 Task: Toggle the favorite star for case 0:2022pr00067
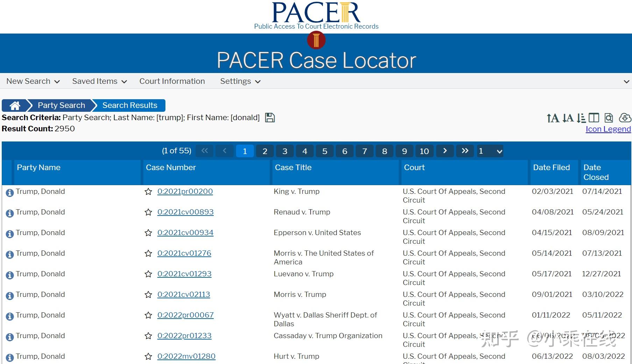click(148, 315)
